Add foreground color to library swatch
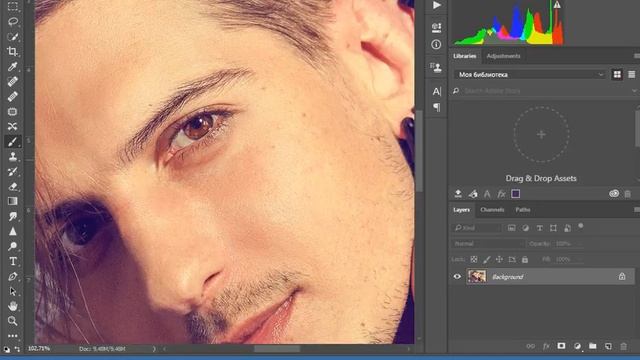Image resolution: width=640 pixels, height=360 pixels. coord(516,194)
